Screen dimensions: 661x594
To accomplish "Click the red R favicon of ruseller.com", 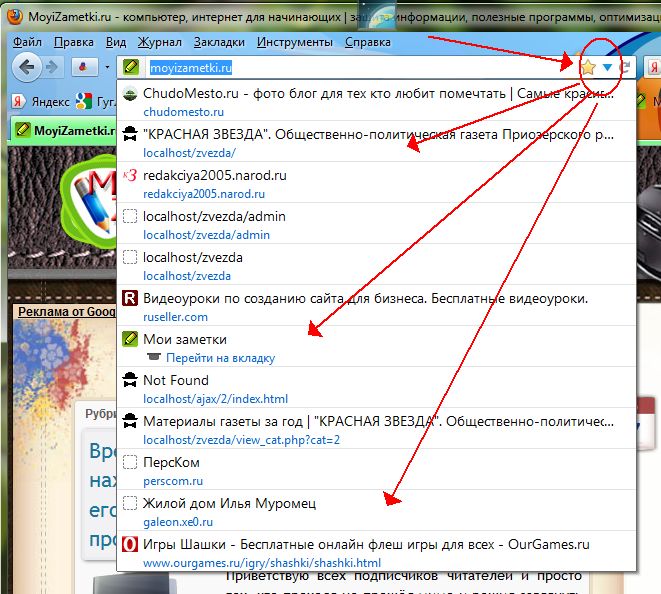I will 130,298.
